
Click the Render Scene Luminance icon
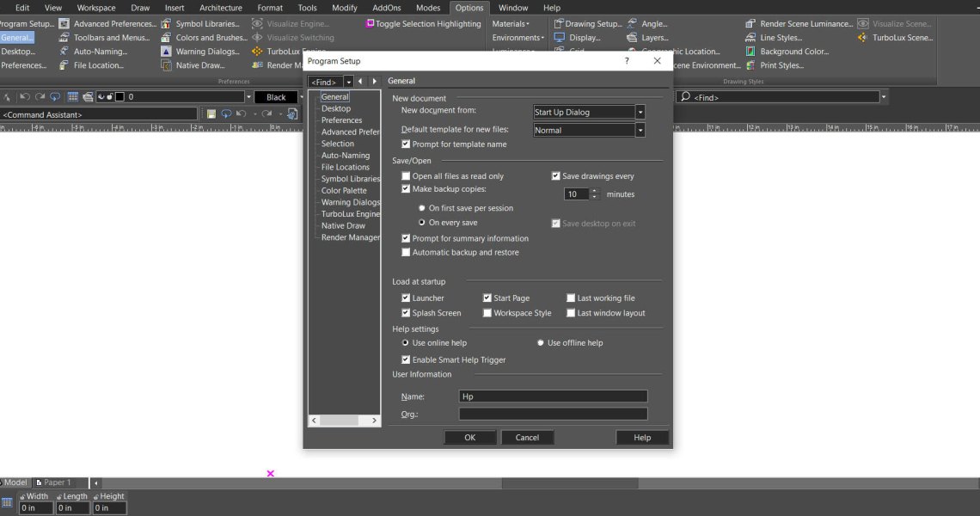(x=750, y=24)
